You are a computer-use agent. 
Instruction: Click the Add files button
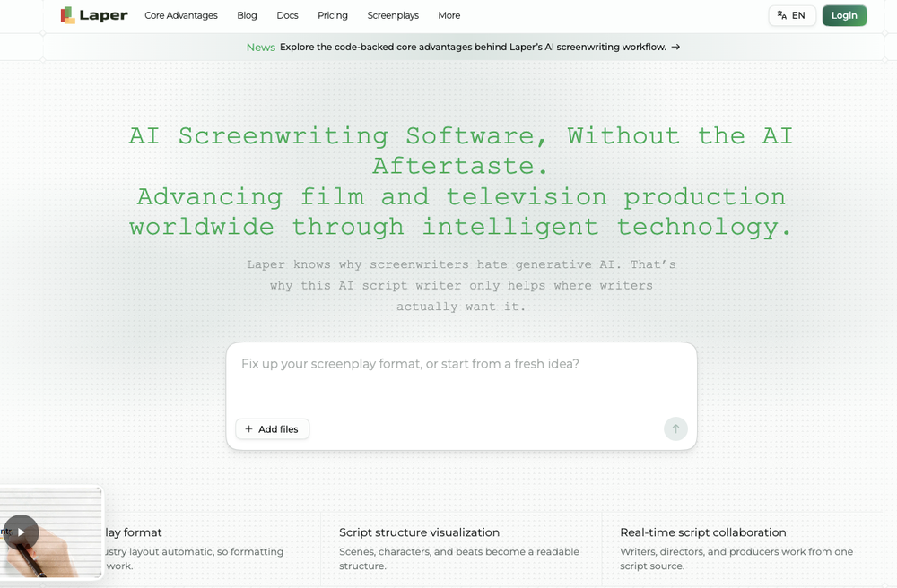coord(273,429)
